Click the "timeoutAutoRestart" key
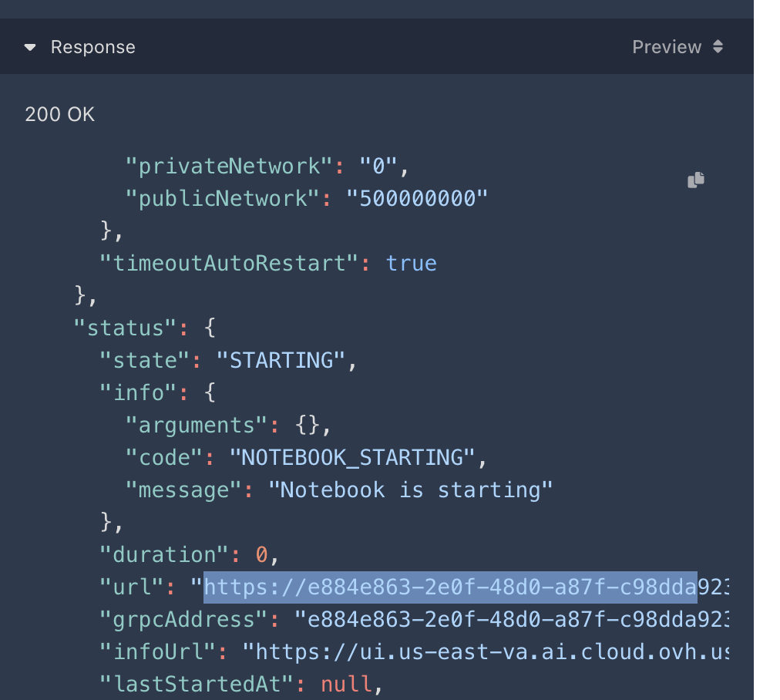The width and height of the screenshot is (780, 700). pyautogui.click(x=228, y=263)
